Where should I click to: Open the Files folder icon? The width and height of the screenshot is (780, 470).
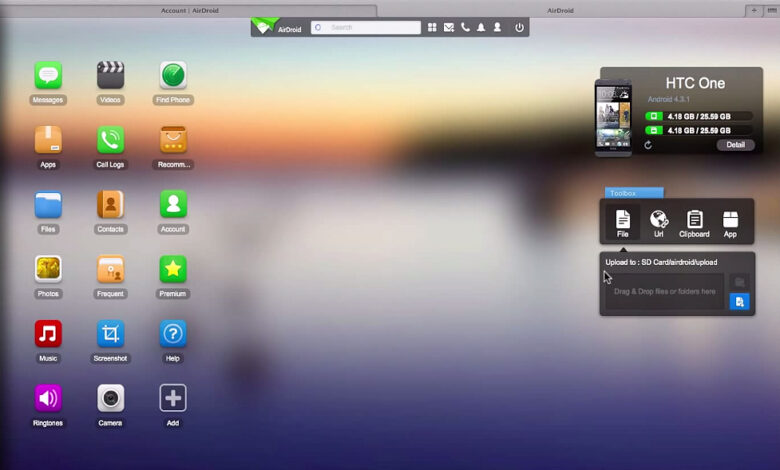coord(48,204)
